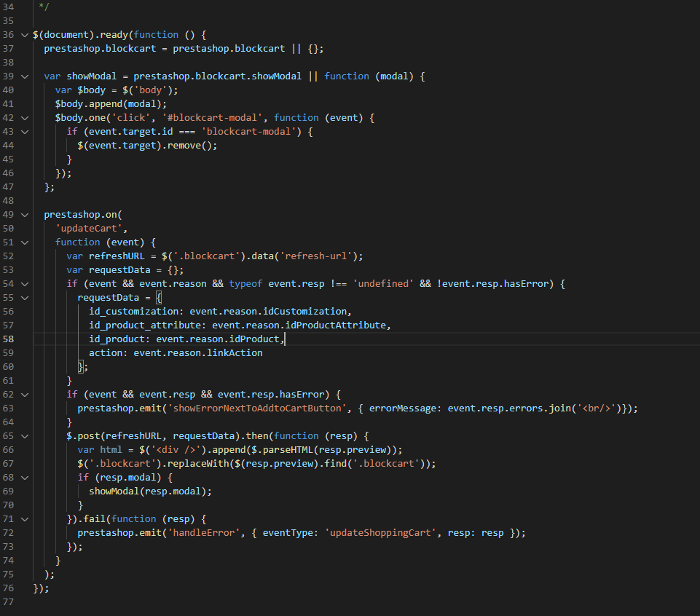Click !event.resp.hasError on line 54
The height and width of the screenshot is (616, 700).
tap(493, 284)
